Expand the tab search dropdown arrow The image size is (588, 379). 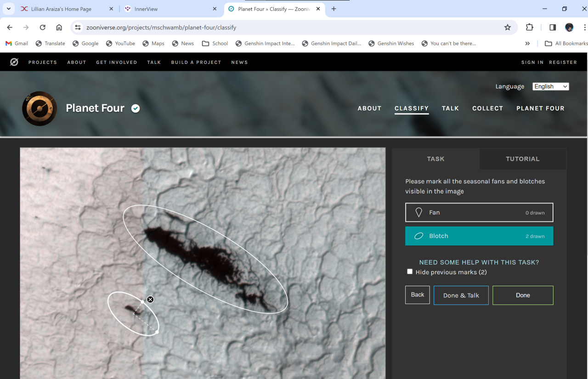[x=9, y=9]
